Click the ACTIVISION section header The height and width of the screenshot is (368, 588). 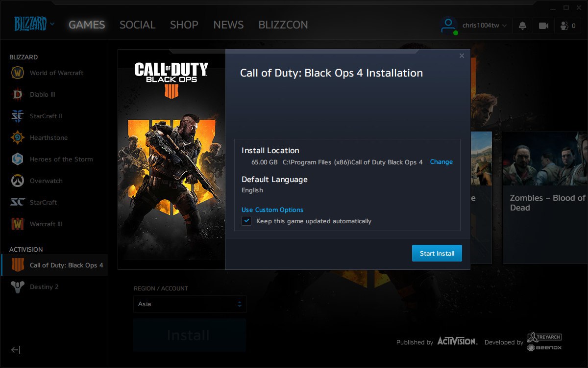point(26,249)
